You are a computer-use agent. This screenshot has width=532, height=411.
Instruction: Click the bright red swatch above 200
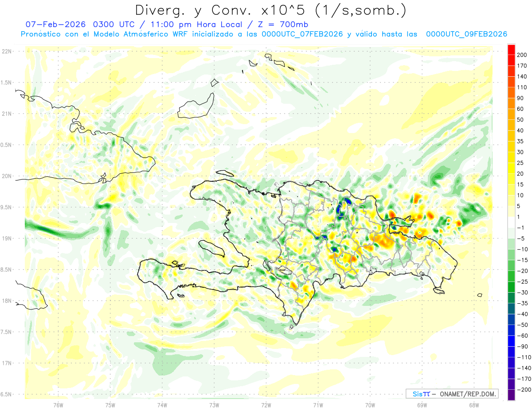[511, 49]
